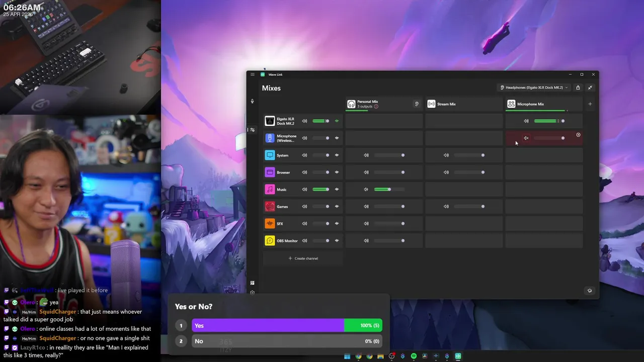Viewport: 644px width, 362px height.
Task: Select the Microphone Mix header
Action: (543, 104)
